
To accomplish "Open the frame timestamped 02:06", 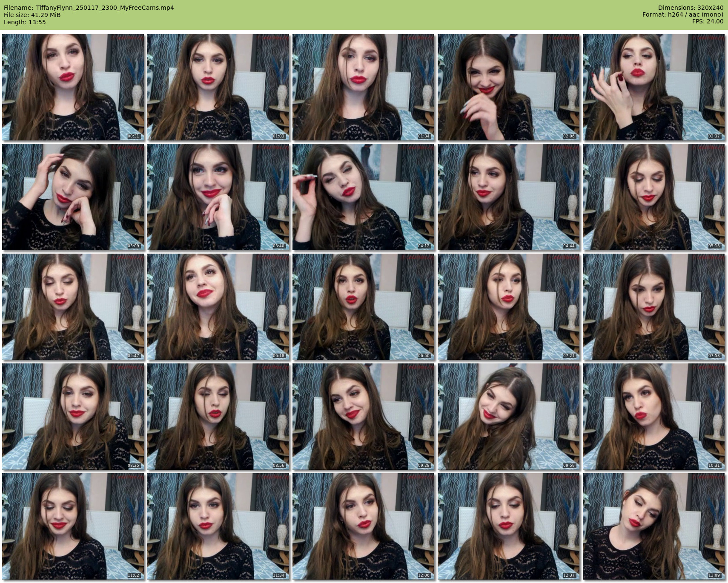I will (x=508, y=87).
